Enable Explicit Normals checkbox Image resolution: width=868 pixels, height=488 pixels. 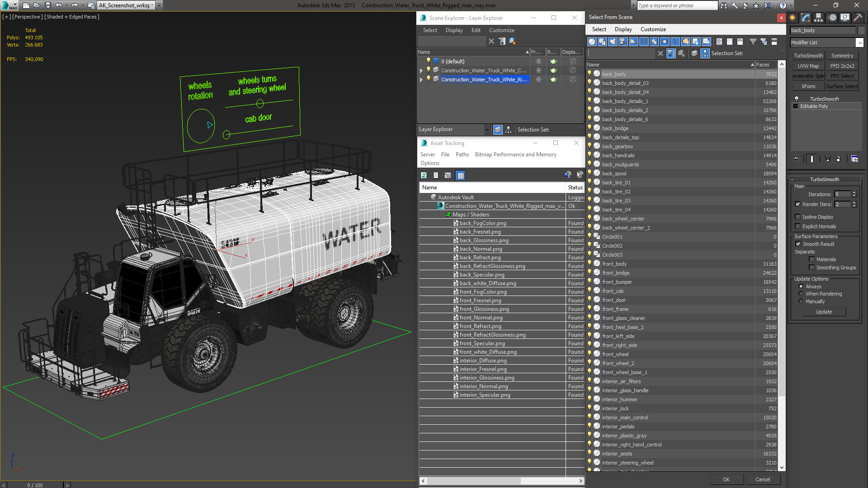(x=798, y=226)
